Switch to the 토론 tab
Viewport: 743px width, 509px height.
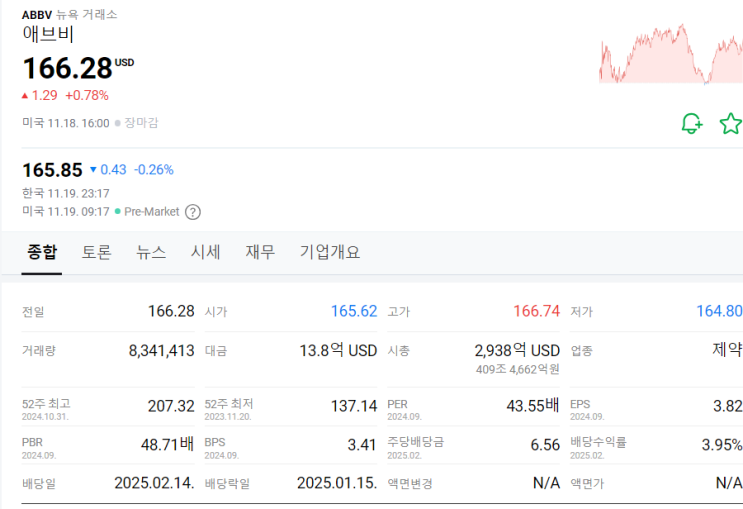(96, 252)
